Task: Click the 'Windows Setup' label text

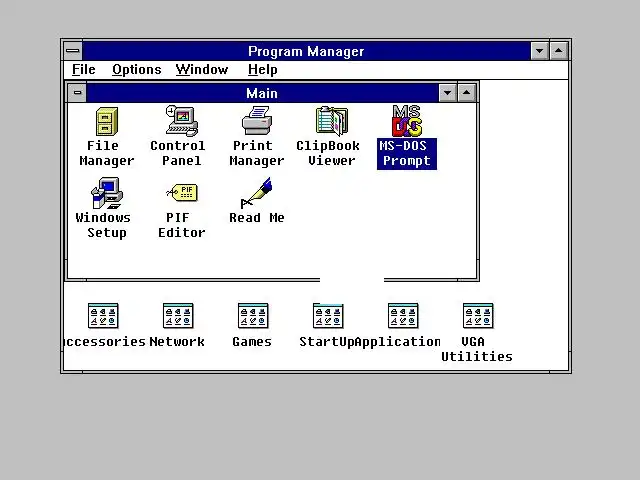Action: [103, 225]
